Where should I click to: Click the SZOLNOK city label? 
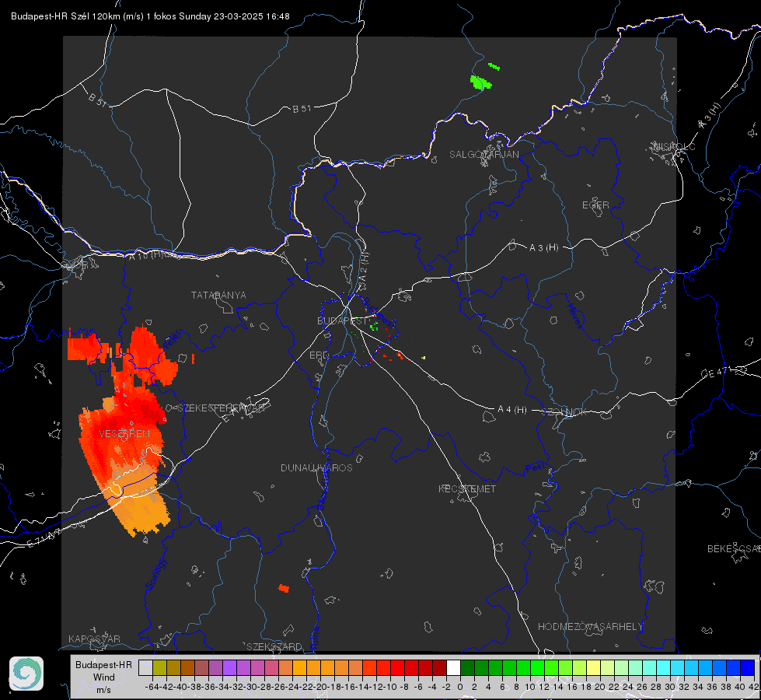(564, 412)
